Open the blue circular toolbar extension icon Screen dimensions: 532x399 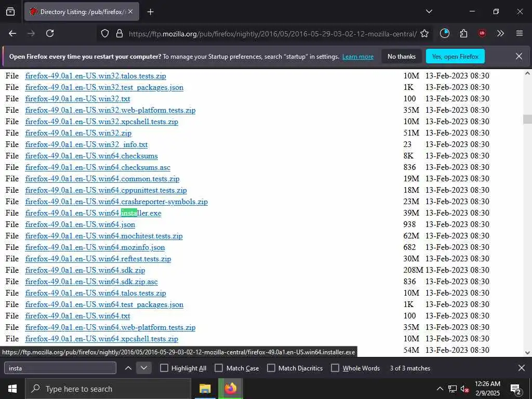click(x=445, y=33)
